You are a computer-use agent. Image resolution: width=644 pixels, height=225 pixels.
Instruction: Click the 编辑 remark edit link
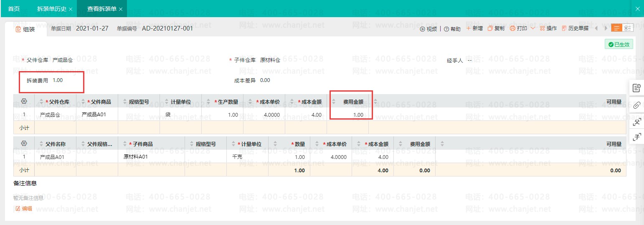coord(24,208)
